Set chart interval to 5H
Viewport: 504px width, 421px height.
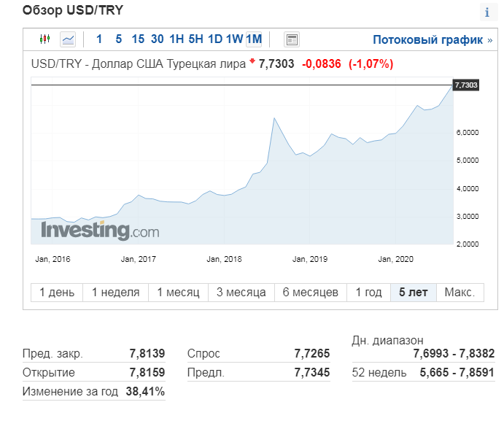[x=195, y=39]
